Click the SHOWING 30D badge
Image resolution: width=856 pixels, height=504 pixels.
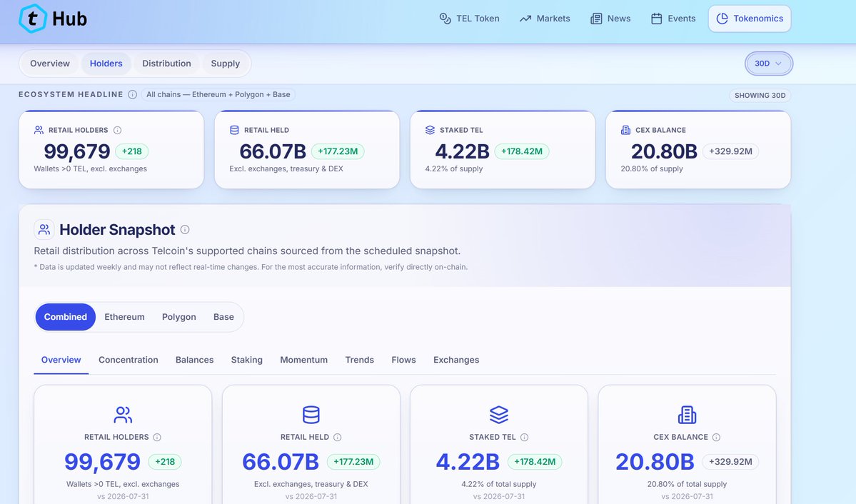(760, 95)
